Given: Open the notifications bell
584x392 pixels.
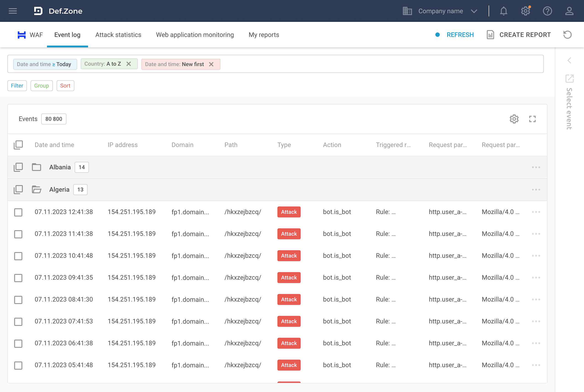Looking at the screenshot, I should tap(503, 11).
